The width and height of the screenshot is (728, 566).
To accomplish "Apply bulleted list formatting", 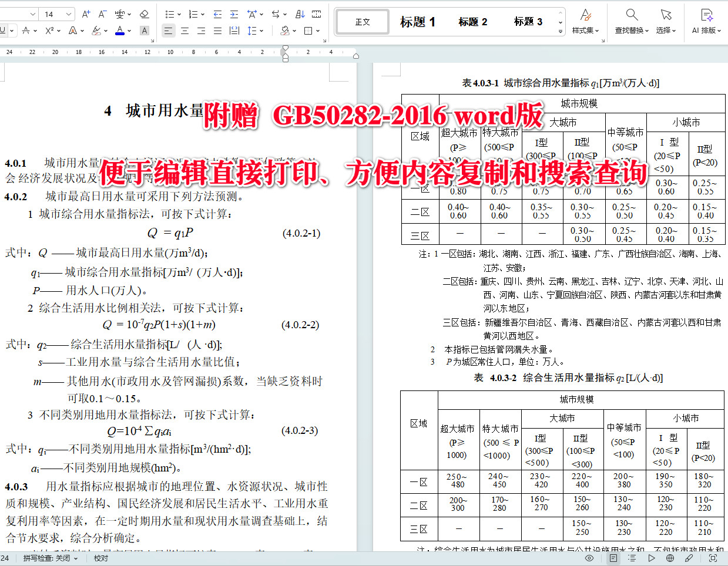I will (169, 14).
